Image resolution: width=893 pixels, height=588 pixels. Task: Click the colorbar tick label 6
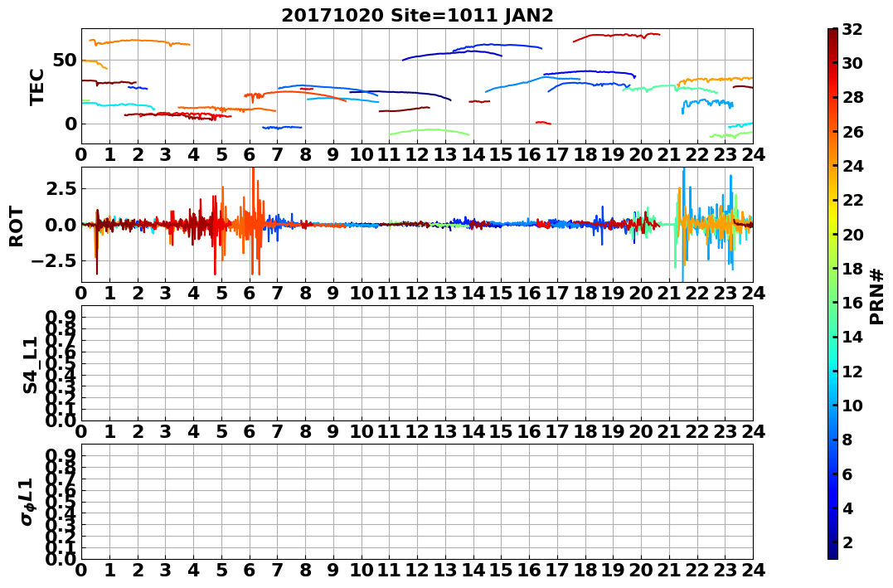[x=847, y=474]
